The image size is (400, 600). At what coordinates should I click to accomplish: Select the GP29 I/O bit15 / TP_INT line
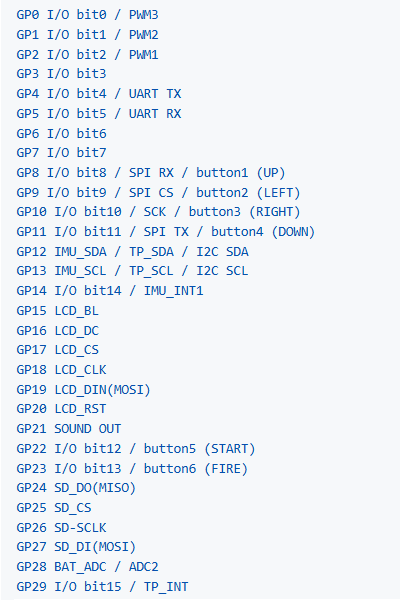[x=102, y=587]
